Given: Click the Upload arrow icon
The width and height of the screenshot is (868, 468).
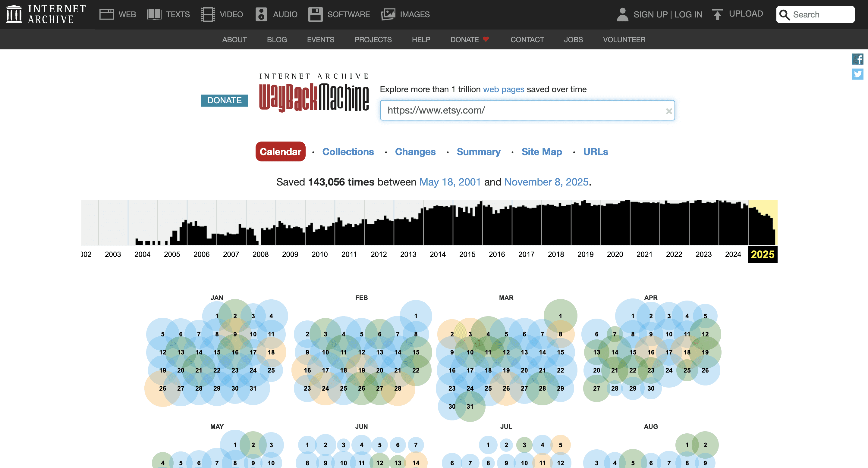Looking at the screenshot, I should click(x=717, y=14).
